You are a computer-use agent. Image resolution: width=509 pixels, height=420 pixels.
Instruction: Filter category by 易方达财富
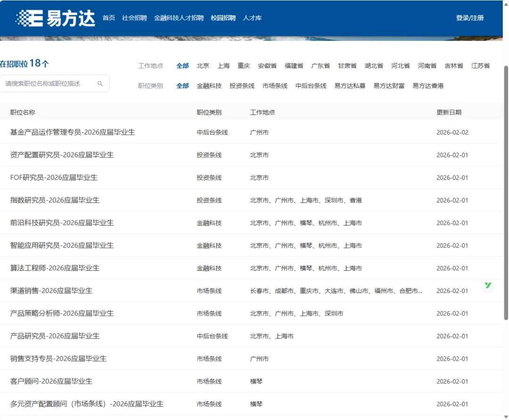click(x=389, y=86)
